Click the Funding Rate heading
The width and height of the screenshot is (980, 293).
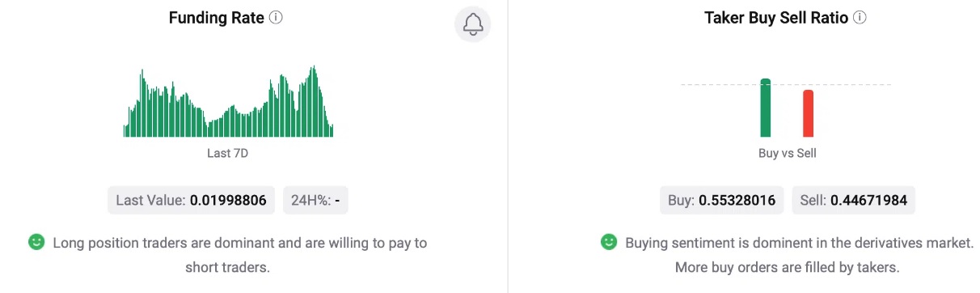[217, 18]
